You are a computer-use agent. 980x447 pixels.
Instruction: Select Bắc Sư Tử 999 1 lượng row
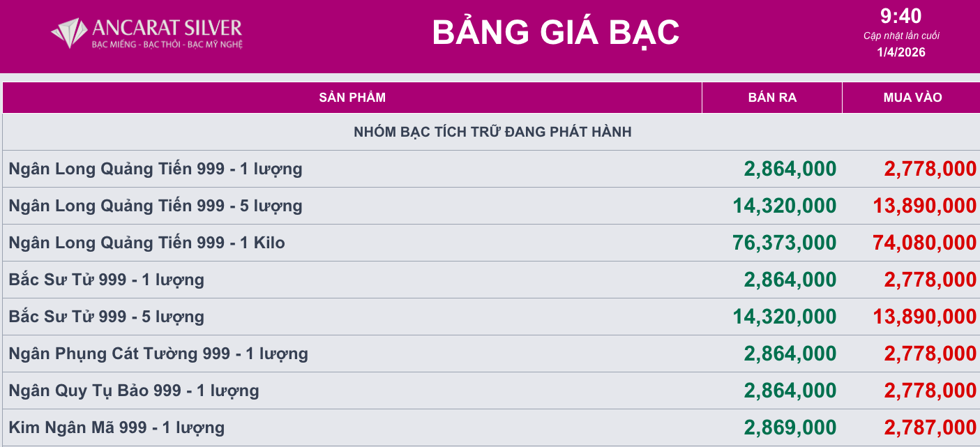click(x=107, y=280)
